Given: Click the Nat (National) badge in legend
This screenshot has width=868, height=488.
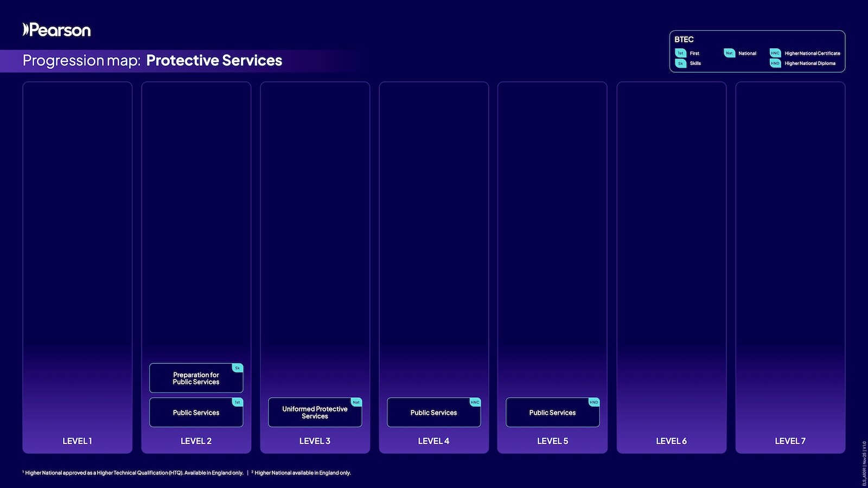Looking at the screenshot, I should coord(729,53).
